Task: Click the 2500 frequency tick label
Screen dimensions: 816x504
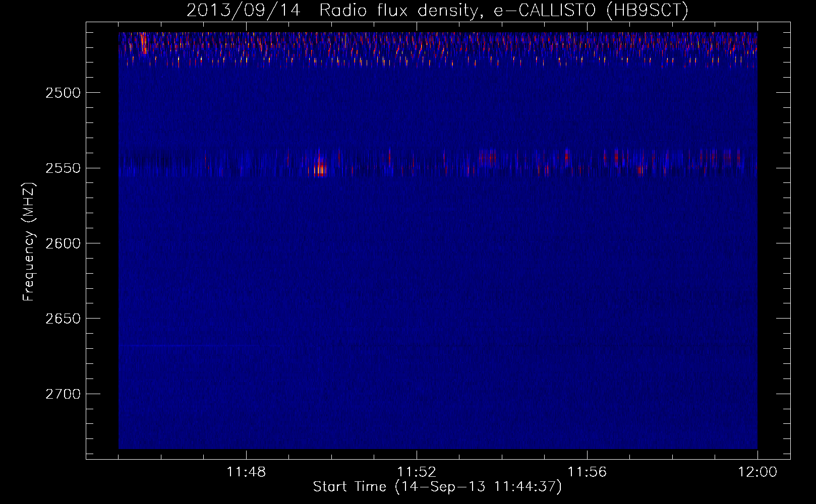Action: point(63,93)
